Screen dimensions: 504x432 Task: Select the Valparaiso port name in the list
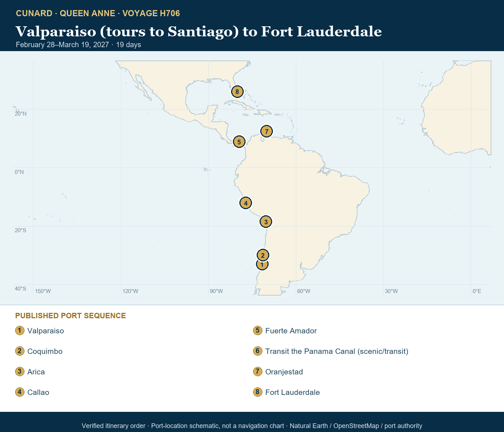click(x=46, y=331)
